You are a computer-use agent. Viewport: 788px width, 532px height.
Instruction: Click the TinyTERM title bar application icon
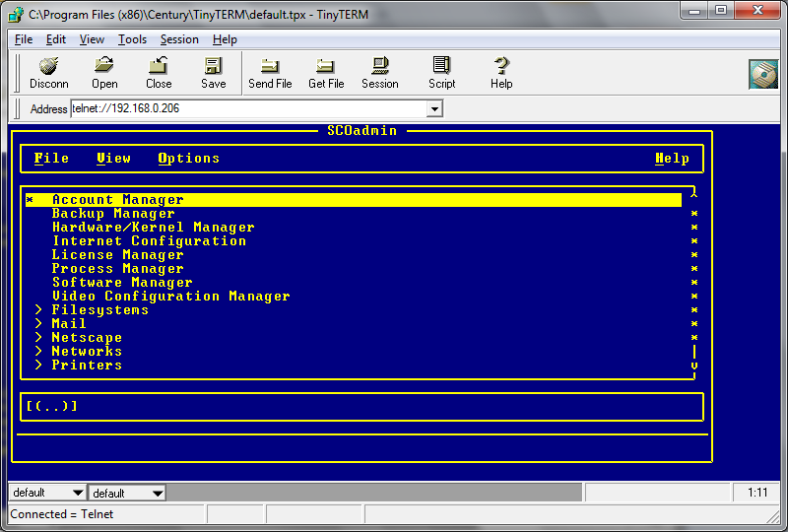(16, 15)
